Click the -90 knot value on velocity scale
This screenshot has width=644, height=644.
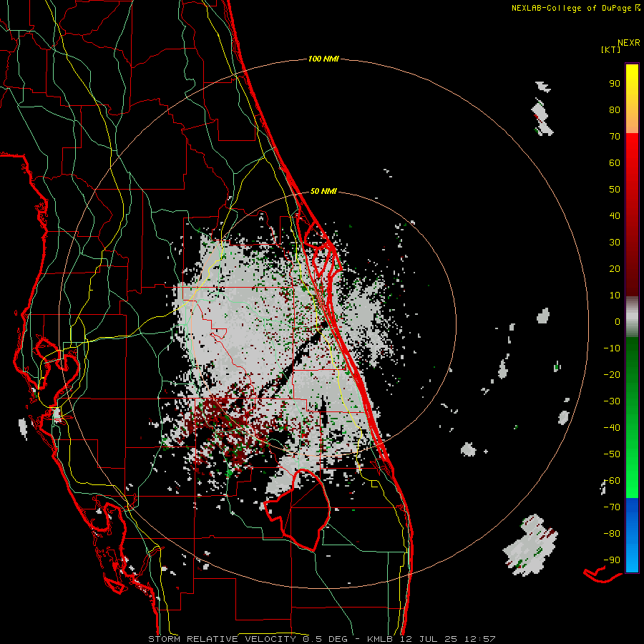(612, 560)
